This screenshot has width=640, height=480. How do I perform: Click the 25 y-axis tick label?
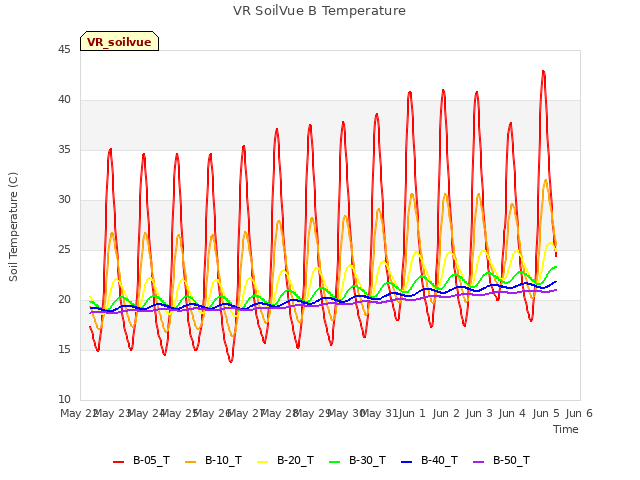tap(64, 250)
